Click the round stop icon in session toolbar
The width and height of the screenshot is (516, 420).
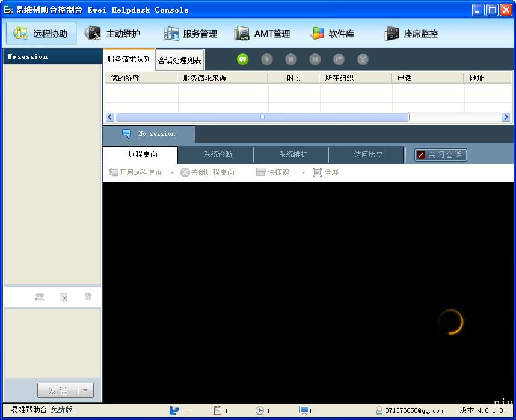click(291, 59)
